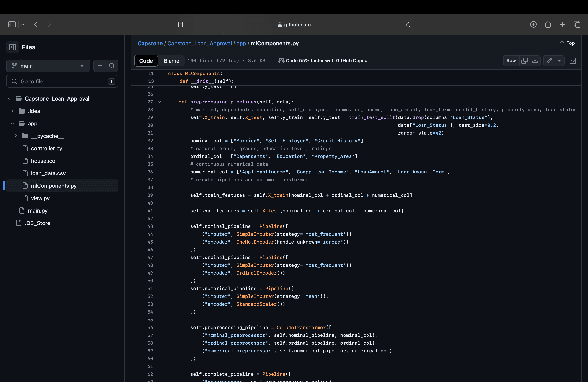
Task: Download raw file icon
Action: [x=535, y=60]
